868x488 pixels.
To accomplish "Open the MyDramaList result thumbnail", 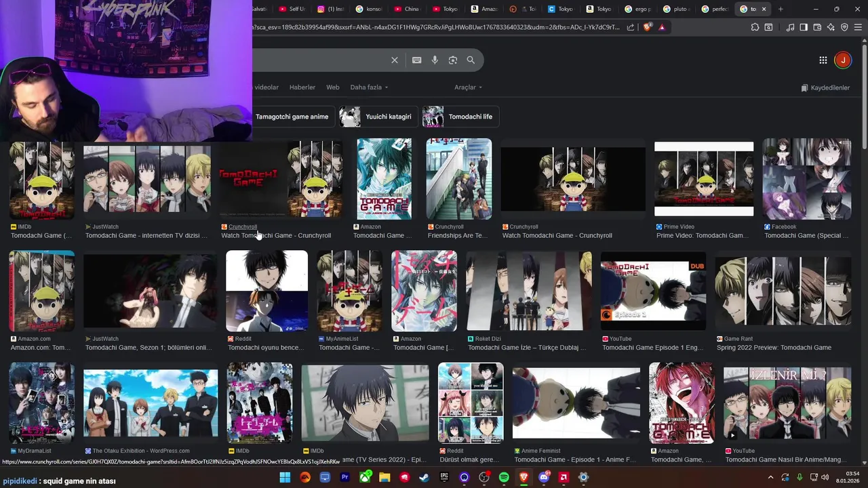I will [x=41, y=403].
